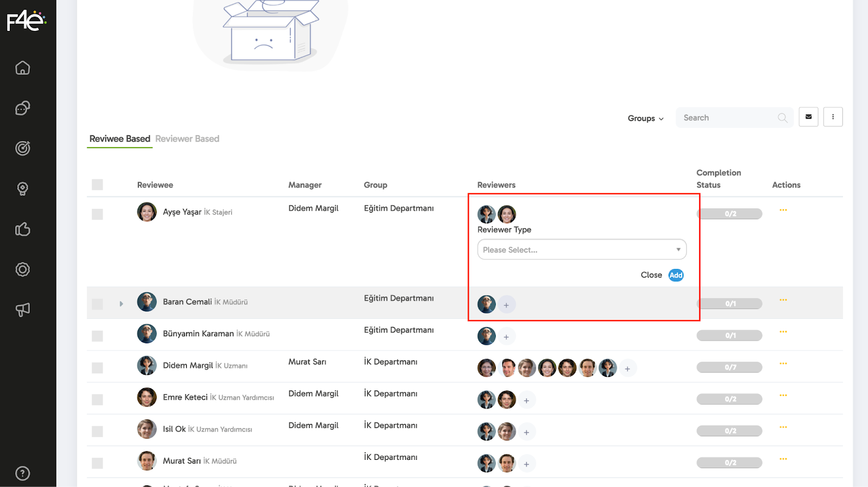Click the envelope mail icon button
Screen dimensions: 868x487
(808, 117)
